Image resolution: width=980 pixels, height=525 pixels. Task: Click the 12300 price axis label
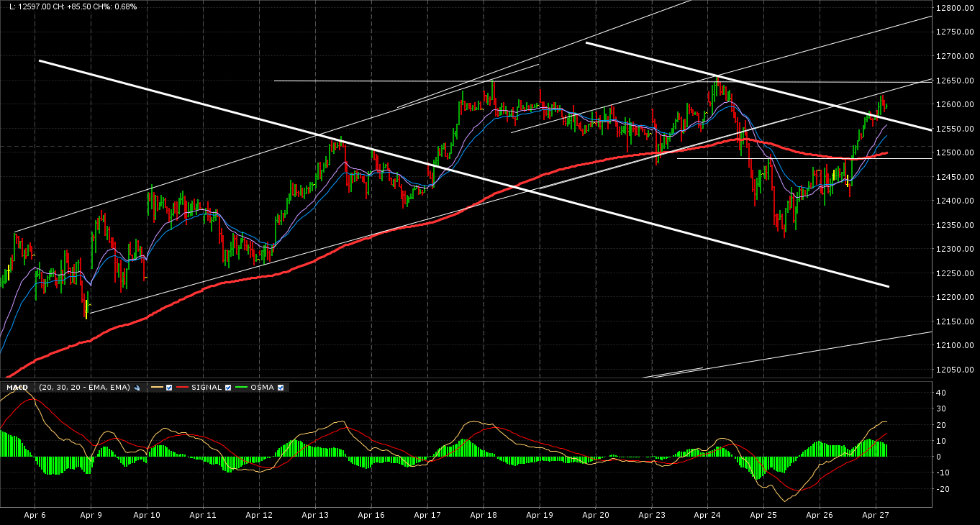click(x=954, y=249)
